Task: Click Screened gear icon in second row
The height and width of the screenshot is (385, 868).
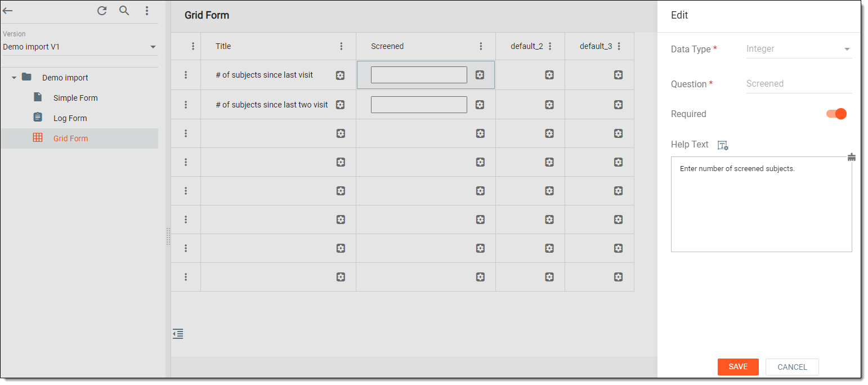Action: (x=480, y=105)
